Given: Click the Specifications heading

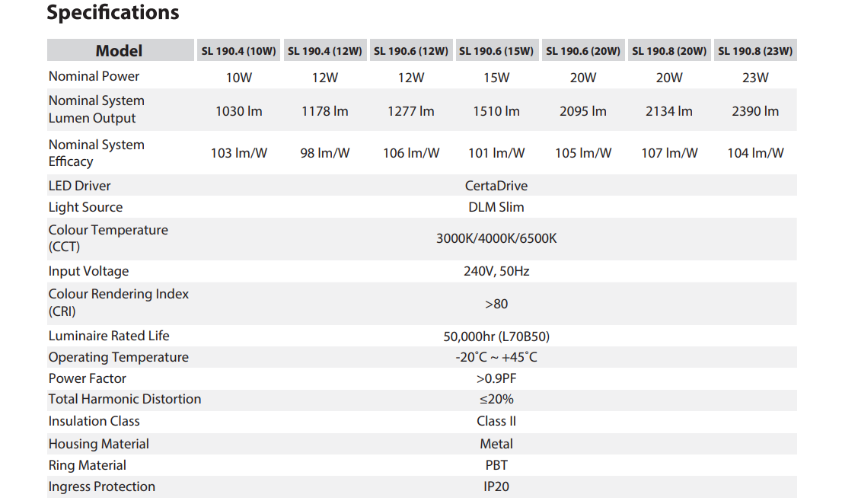Looking at the screenshot, I should pyautogui.click(x=113, y=13).
